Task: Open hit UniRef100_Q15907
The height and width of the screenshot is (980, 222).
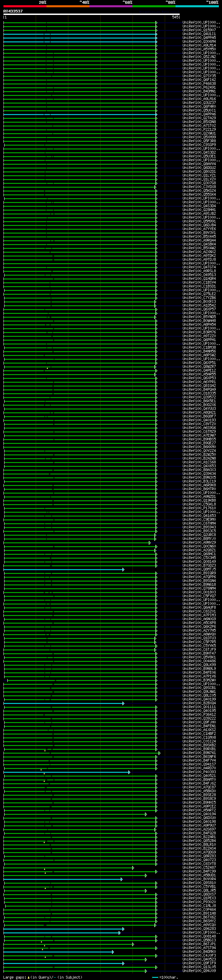Action: coord(199,30)
